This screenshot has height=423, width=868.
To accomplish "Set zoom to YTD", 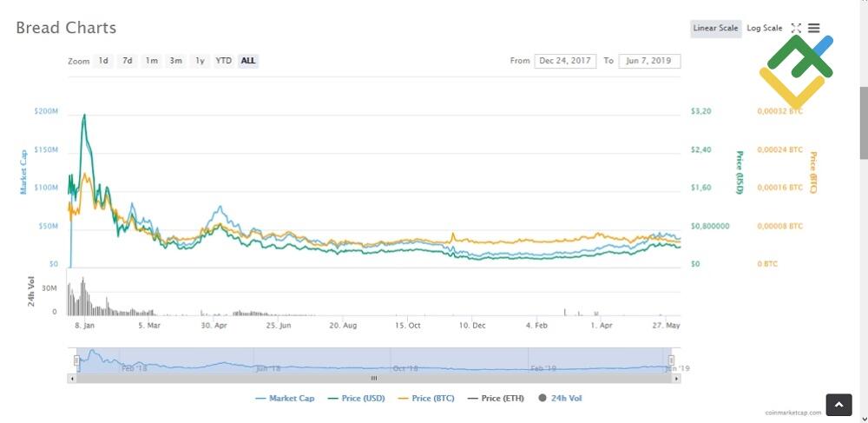I will [224, 61].
